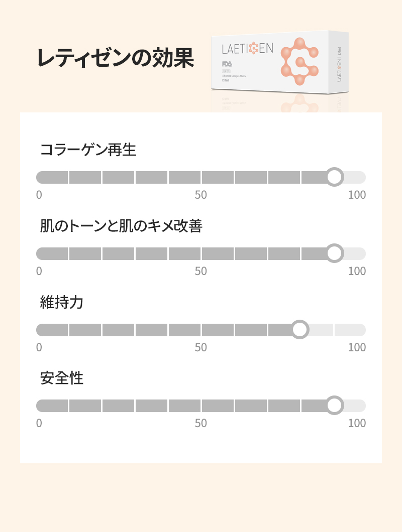Click the unfilled end of the 維持力 bar
The image size is (402, 532).
(x=350, y=330)
